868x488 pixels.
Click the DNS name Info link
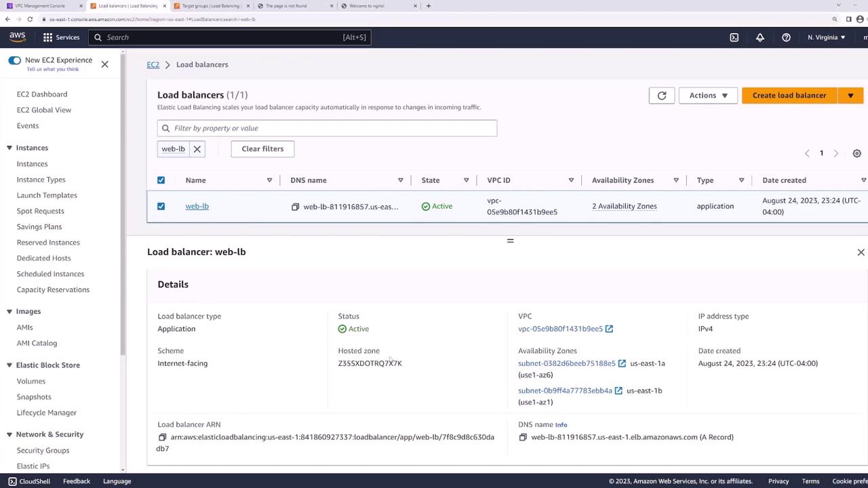point(561,425)
